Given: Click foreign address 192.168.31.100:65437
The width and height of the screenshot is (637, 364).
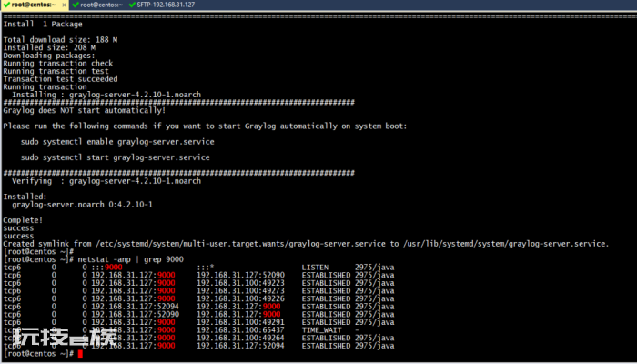Looking at the screenshot, I should (x=240, y=330).
